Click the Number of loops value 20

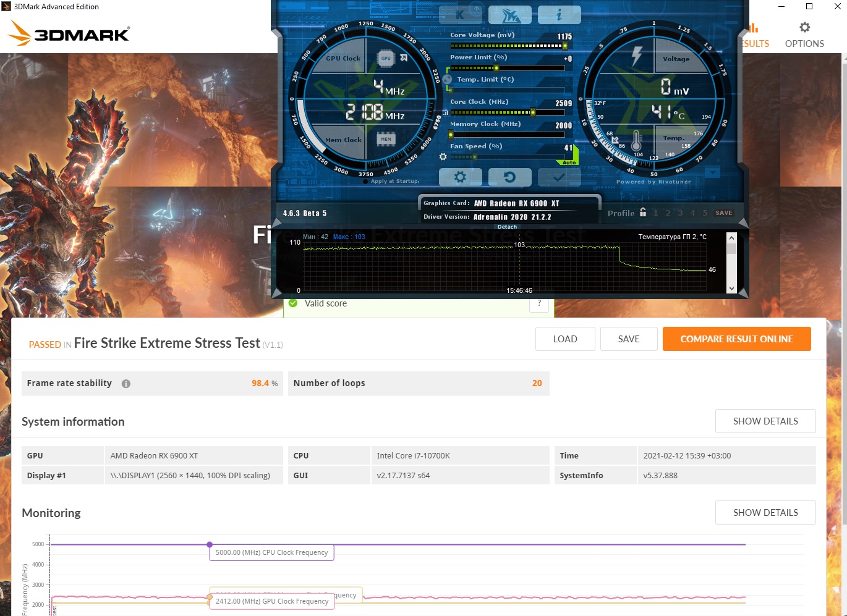[537, 383]
